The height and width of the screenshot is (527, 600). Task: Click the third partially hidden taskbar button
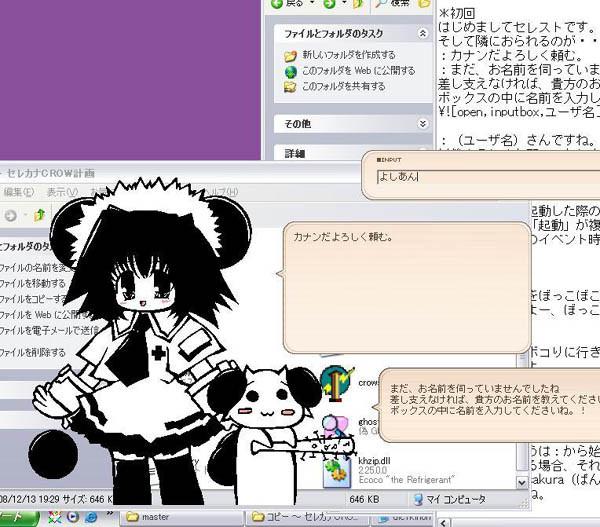403,518
